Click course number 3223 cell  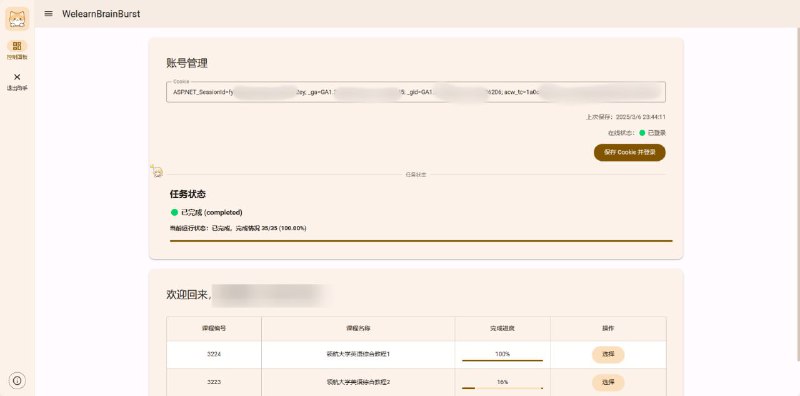pos(214,382)
